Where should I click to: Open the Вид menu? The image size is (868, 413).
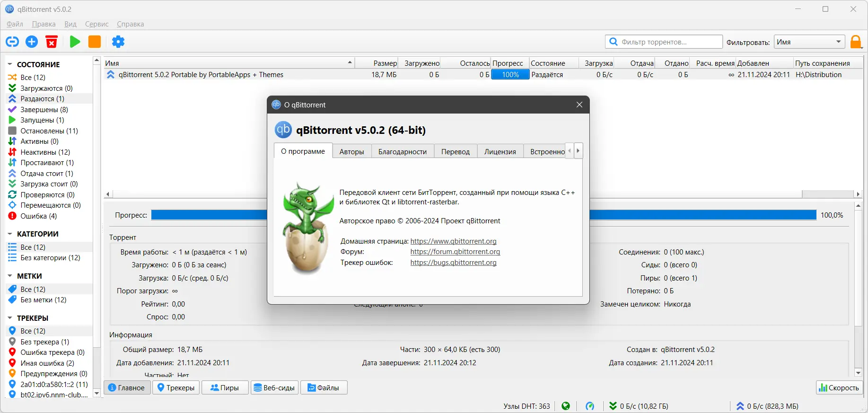click(x=70, y=24)
